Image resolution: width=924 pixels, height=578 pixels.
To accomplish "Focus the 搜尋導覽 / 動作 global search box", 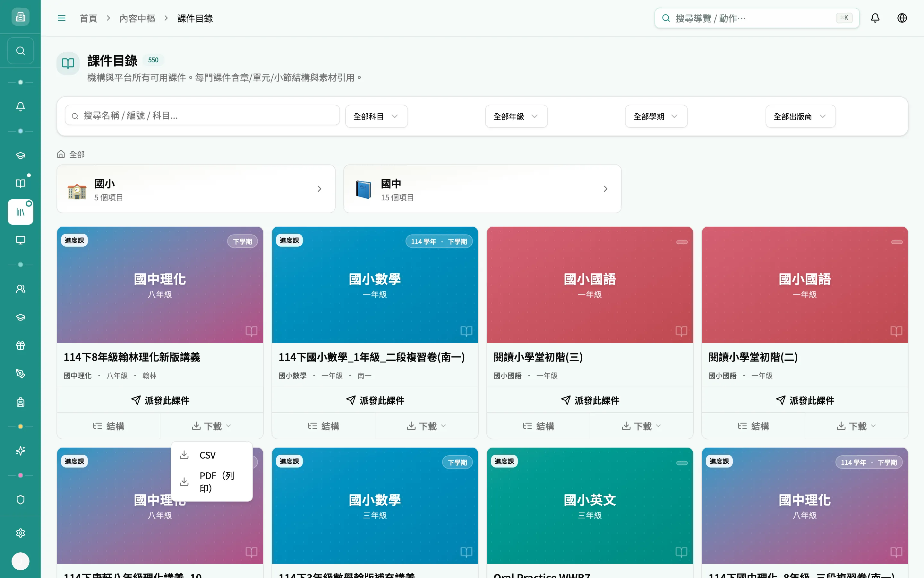I will [757, 18].
